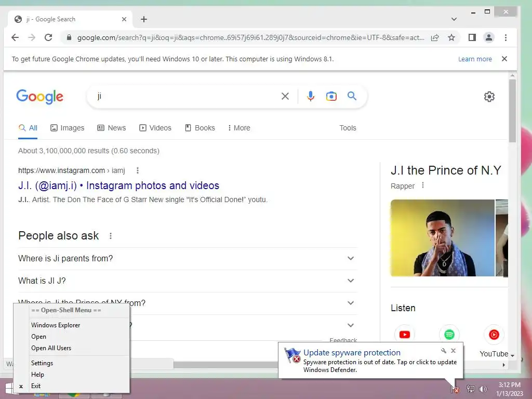532x399 pixels.
Task: Click Update spyware protection notification title
Action: [x=352, y=353]
